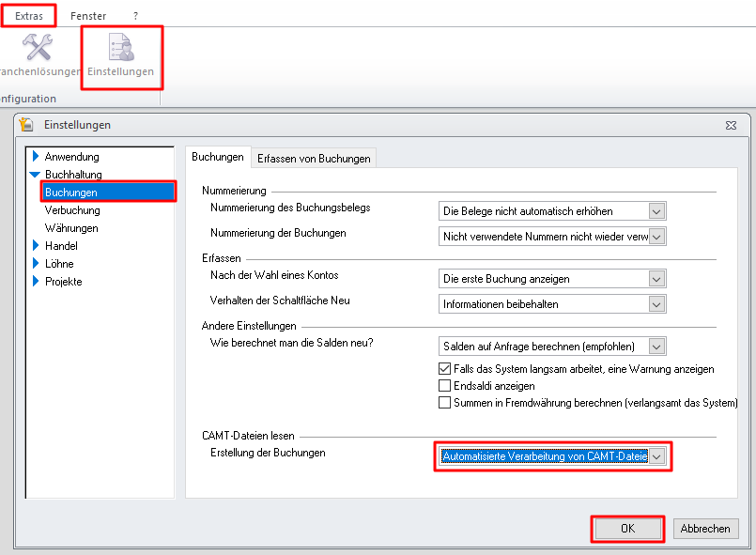Open the Fenster menu
The height and width of the screenshot is (555, 756).
point(88,16)
